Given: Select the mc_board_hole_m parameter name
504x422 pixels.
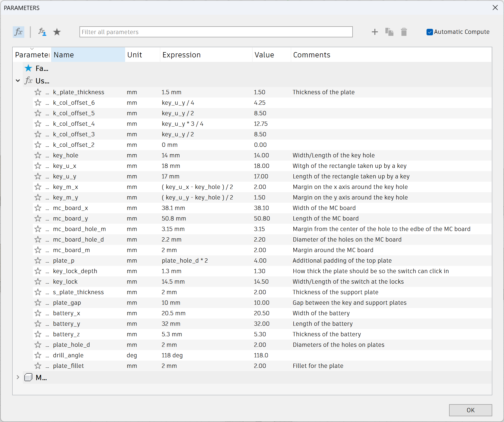Looking at the screenshot, I should click(x=79, y=229).
